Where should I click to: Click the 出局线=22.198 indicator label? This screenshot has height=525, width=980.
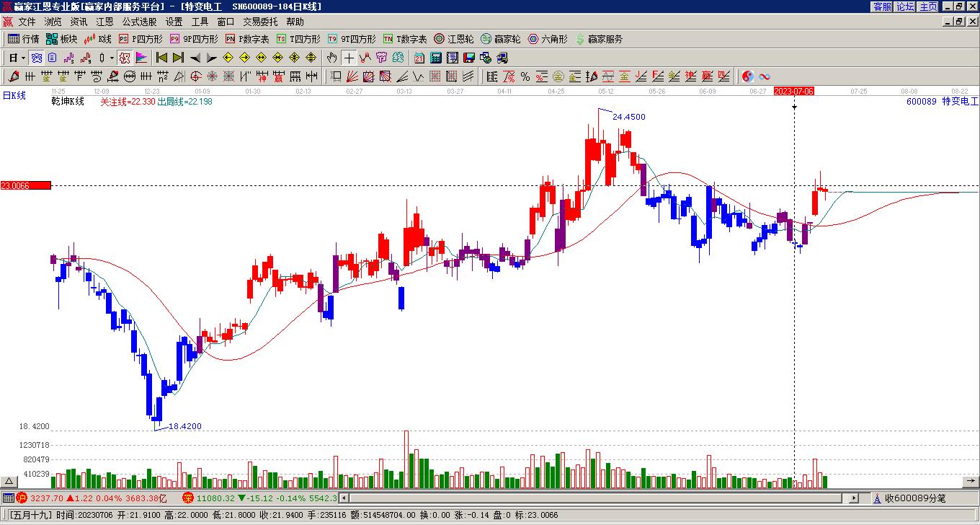coord(184,102)
